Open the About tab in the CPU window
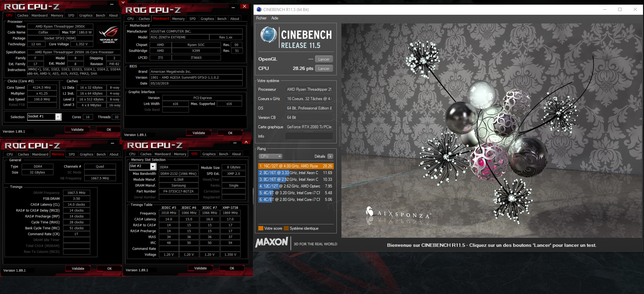644x294 pixels. coord(113,15)
